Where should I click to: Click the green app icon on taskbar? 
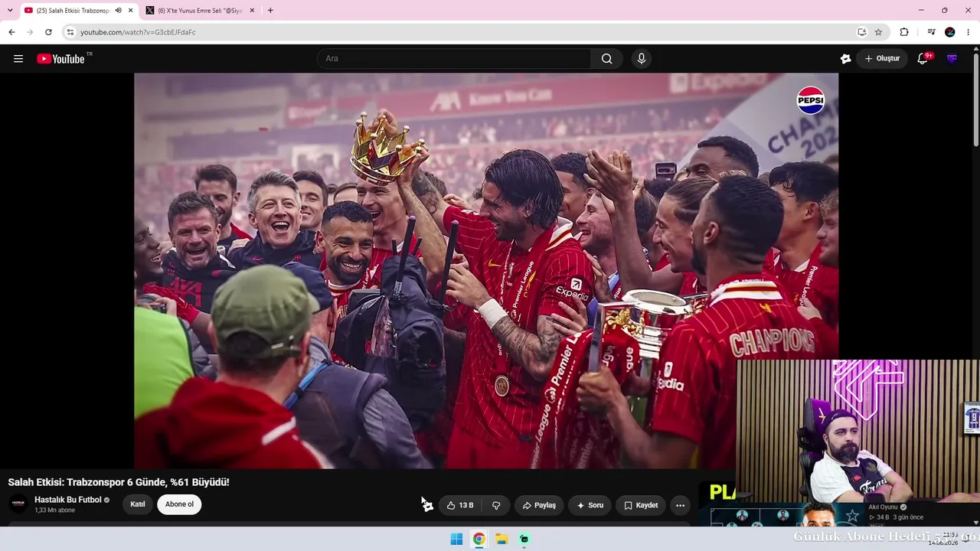click(x=524, y=539)
